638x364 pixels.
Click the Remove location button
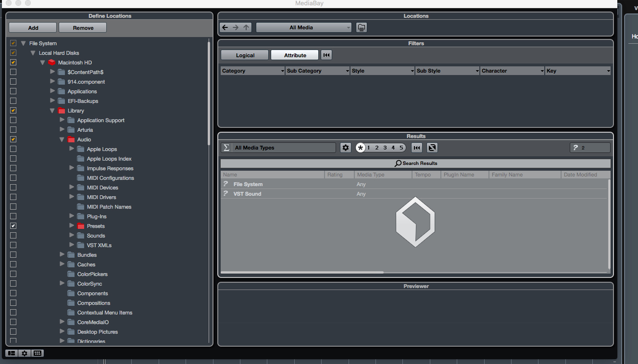click(x=83, y=28)
